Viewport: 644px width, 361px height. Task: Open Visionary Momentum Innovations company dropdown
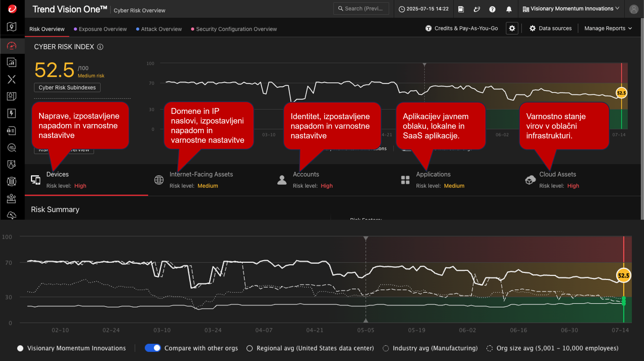(571, 9)
